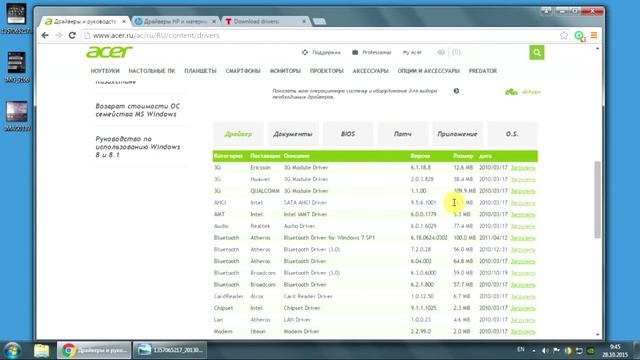The height and width of the screenshot is (360, 640).
Task: Click the NVIDIA tray icon
Action: [591, 351]
